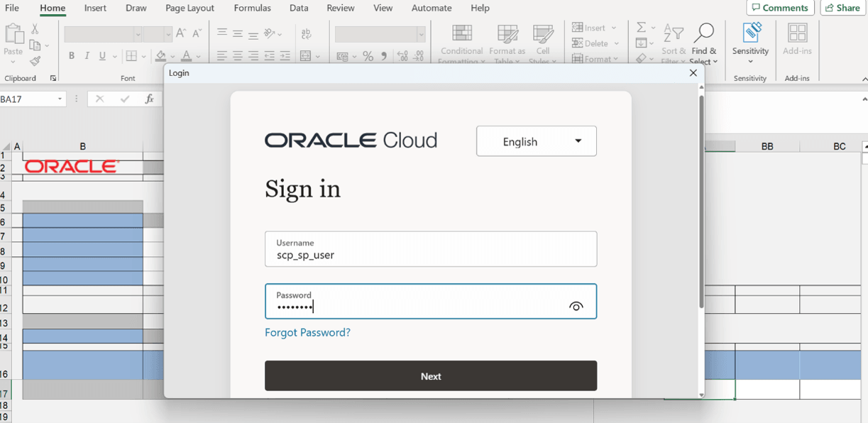The image size is (868, 423).
Task: Click the Increase Indent icon
Action: coord(285,56)
